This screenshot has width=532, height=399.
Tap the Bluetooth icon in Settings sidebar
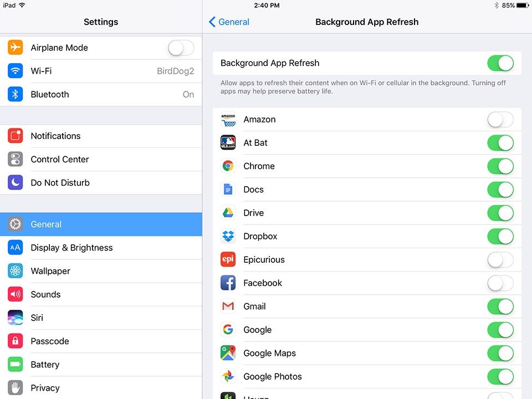[x=16, y=94]
